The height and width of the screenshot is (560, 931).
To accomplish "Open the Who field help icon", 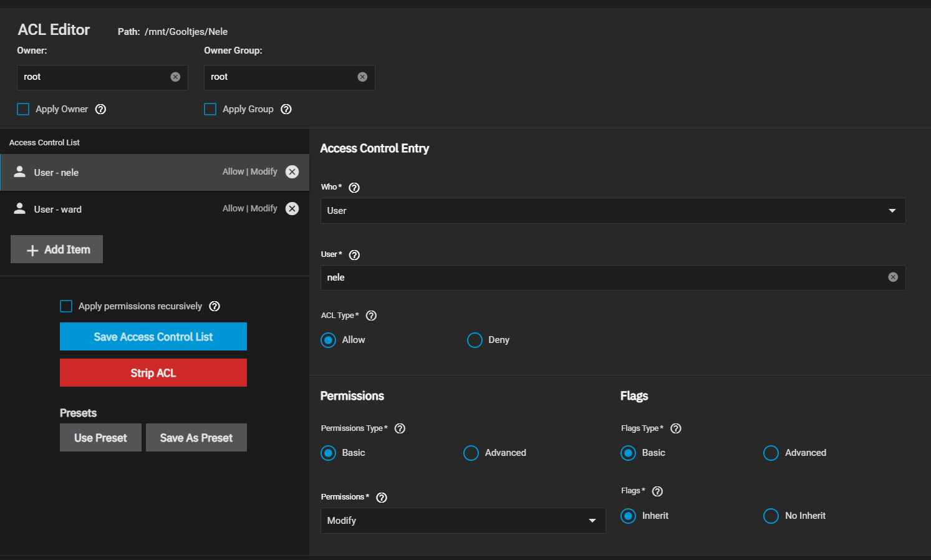I will 354,188.
